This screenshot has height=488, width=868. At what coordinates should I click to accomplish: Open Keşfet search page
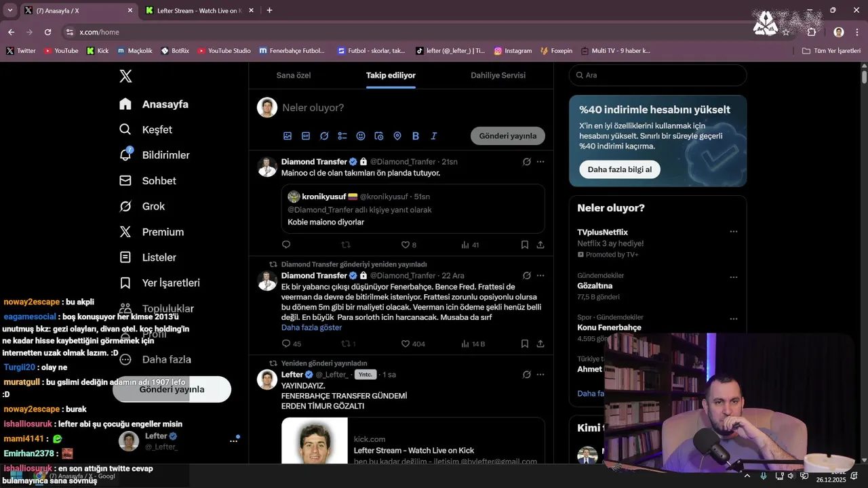(146, 129)
